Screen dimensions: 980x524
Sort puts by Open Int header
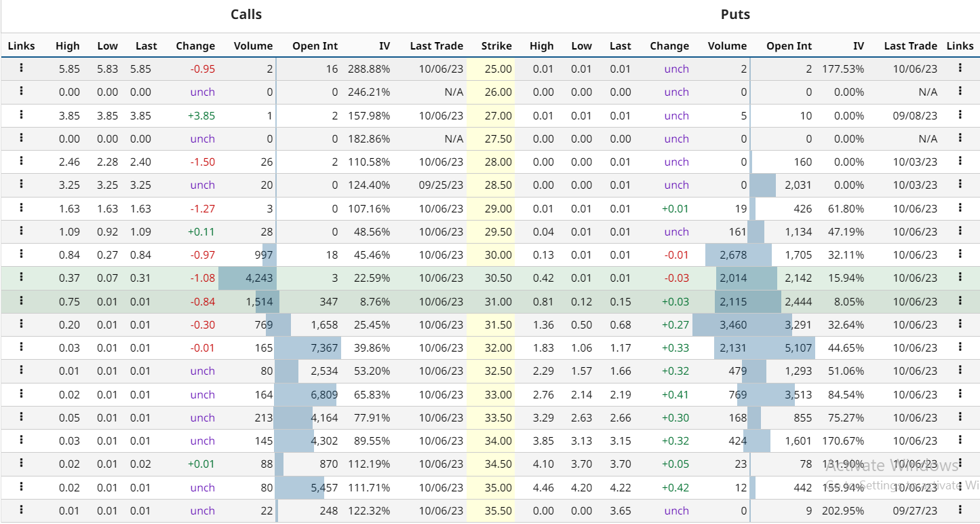(x=789, y=46)
